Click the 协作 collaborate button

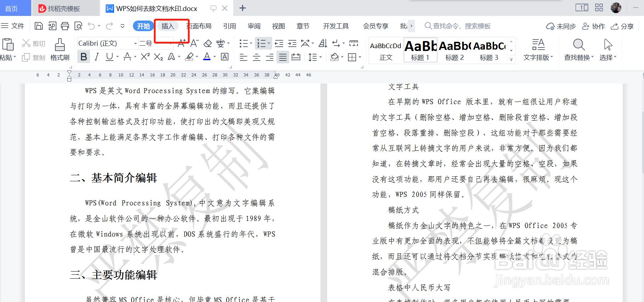pyautogui.click(x=594, y=26)
